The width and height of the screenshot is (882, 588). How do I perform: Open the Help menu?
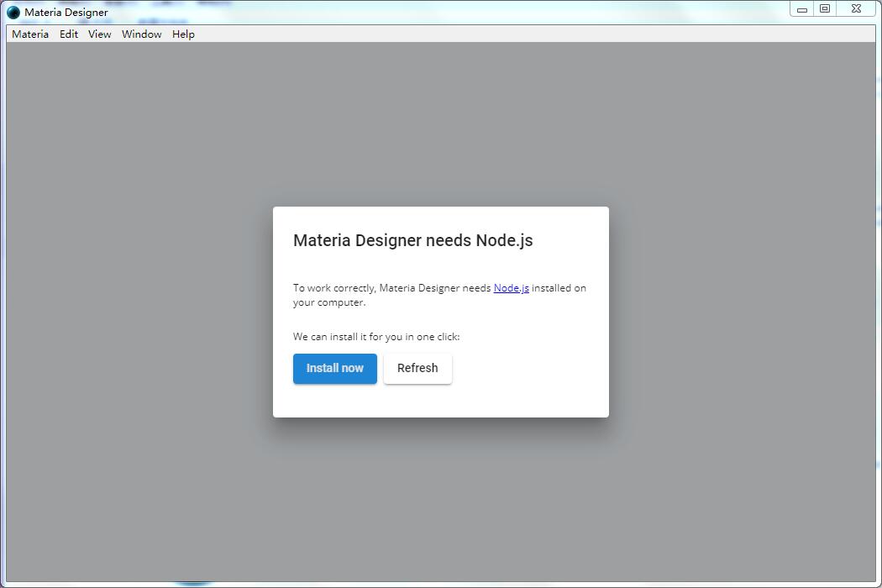(x=183, y=34)
